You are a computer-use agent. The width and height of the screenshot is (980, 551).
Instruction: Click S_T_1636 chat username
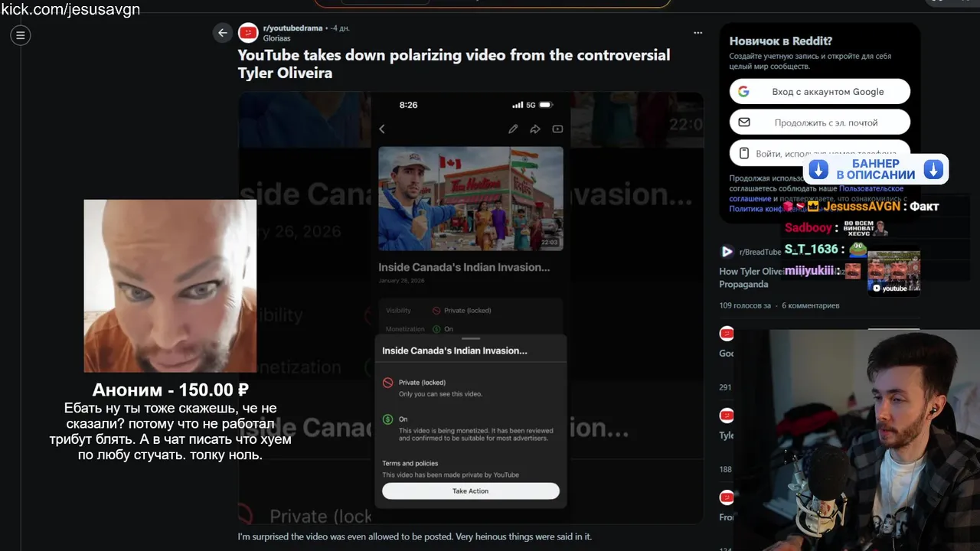click(x=811, y=249)
